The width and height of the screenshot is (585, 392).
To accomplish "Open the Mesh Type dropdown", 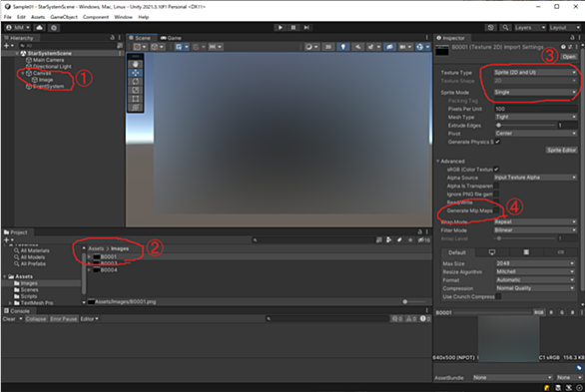I will tap(536, 117).
